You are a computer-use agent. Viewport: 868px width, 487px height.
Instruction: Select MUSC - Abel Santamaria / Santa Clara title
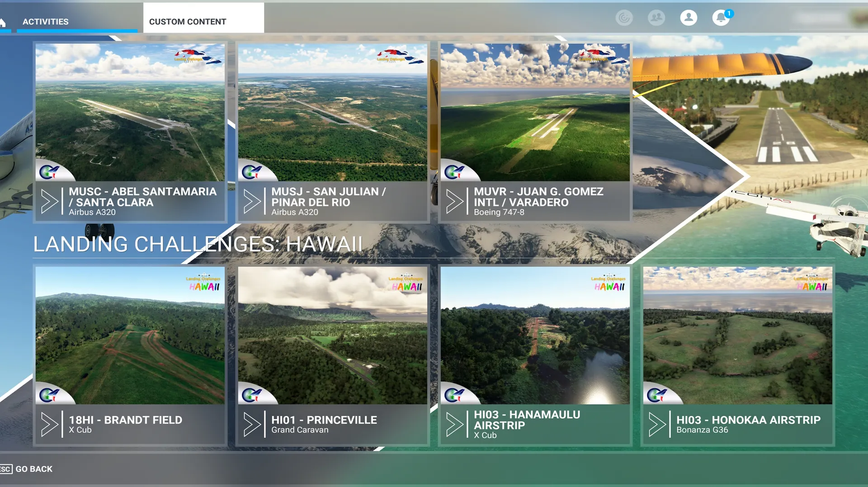(x=142, y=197)
